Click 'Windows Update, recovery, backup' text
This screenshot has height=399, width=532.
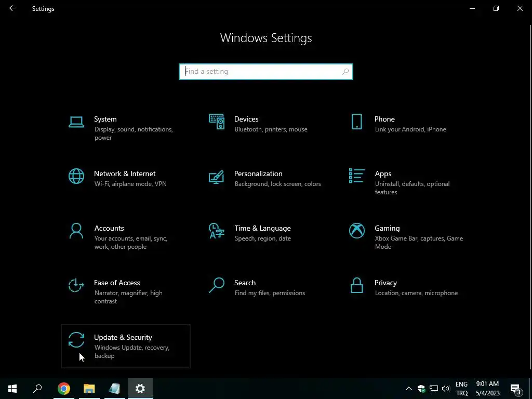[x=131, y=352]
